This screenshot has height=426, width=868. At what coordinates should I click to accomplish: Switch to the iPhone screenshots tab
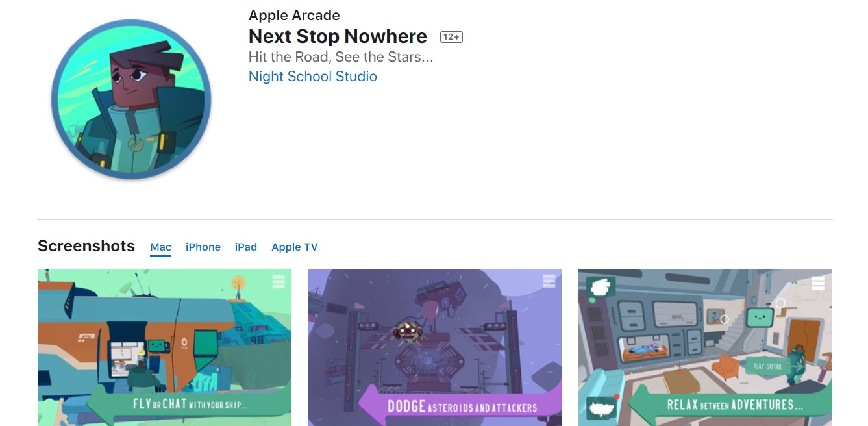(203, 247)
